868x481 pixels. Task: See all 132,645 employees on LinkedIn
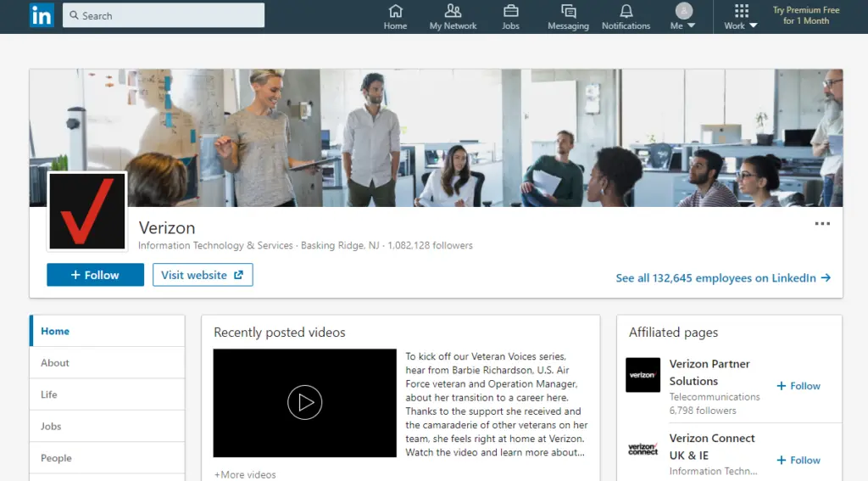coord(722,278)
